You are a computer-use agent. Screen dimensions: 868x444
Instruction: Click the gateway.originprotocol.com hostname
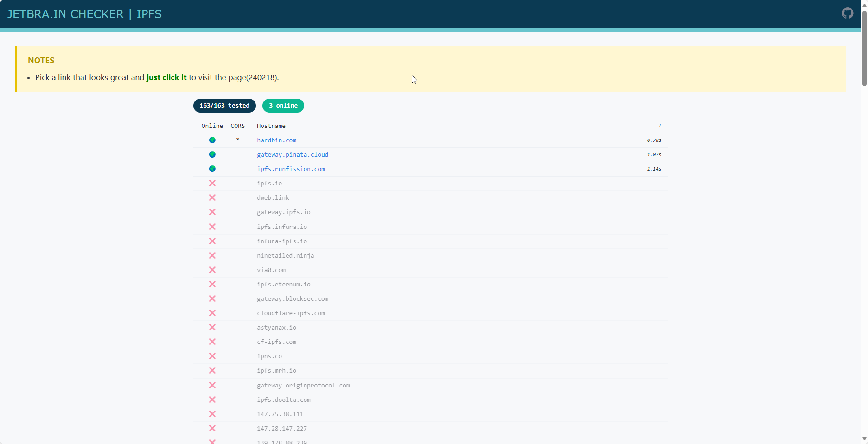pos(304,385)
